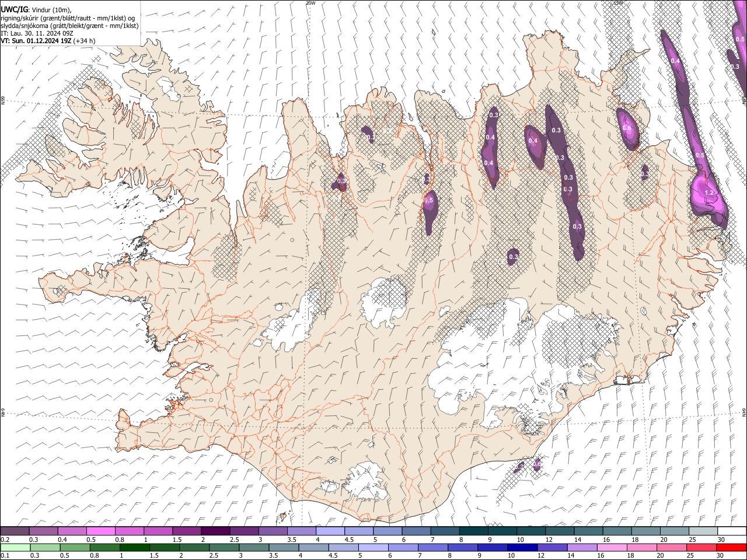This screenshot has height=560, width=747.
Task: Click bottom legend row swatch starting at 9
Action: coord(493,547)
